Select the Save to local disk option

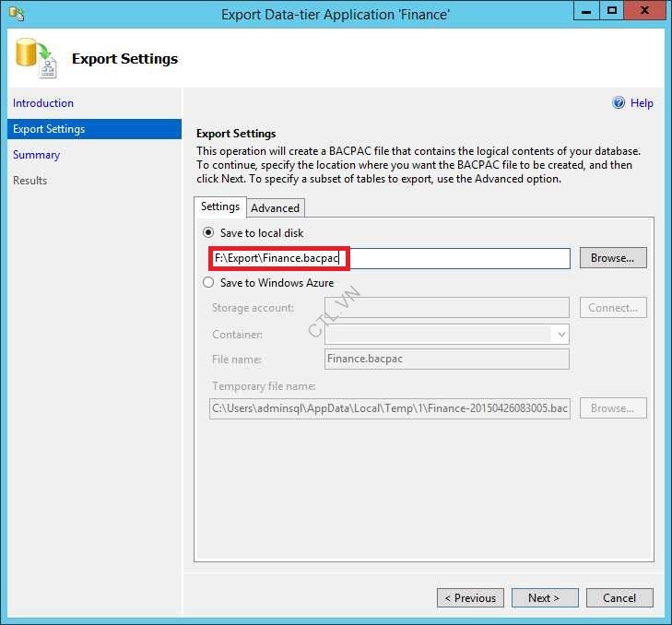[x=208, y=233]
